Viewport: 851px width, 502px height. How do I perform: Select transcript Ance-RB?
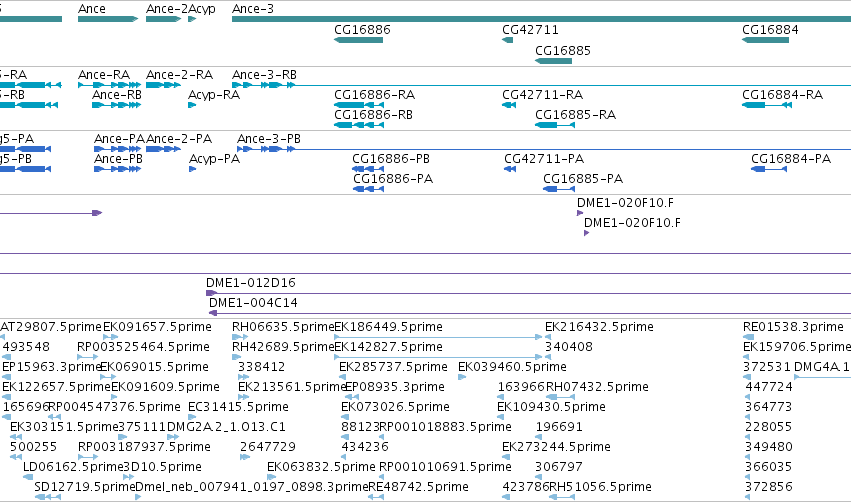click(x=117, y=105)
